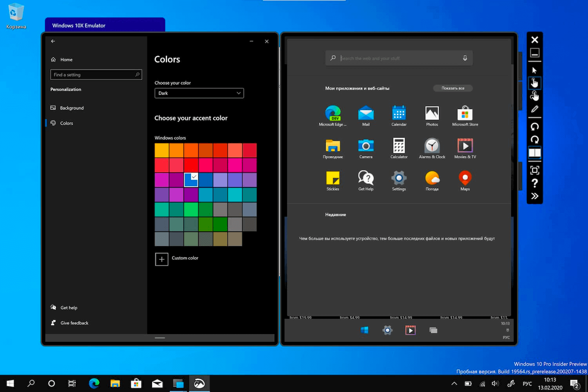Image resolution: width=588 pixels, height=392 pixels.
Task: Expand hidden system tray icons
Action: point(454,383)
